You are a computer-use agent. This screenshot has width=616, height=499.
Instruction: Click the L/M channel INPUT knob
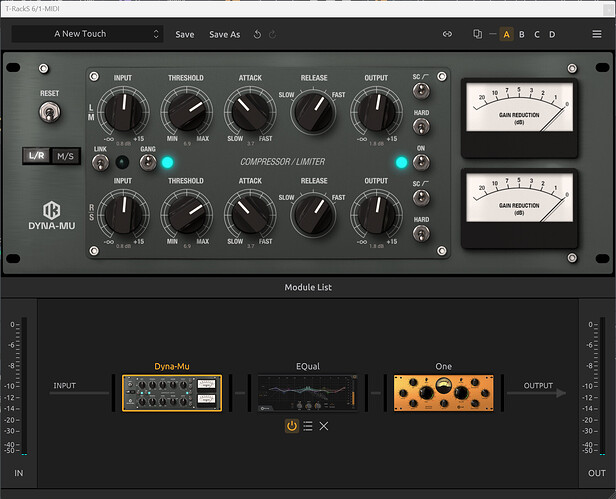pos(123,112)
